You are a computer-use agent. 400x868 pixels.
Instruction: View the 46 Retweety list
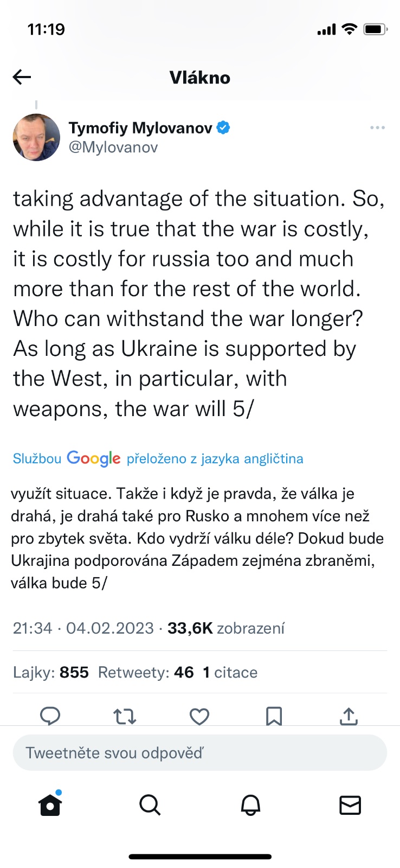146,673
